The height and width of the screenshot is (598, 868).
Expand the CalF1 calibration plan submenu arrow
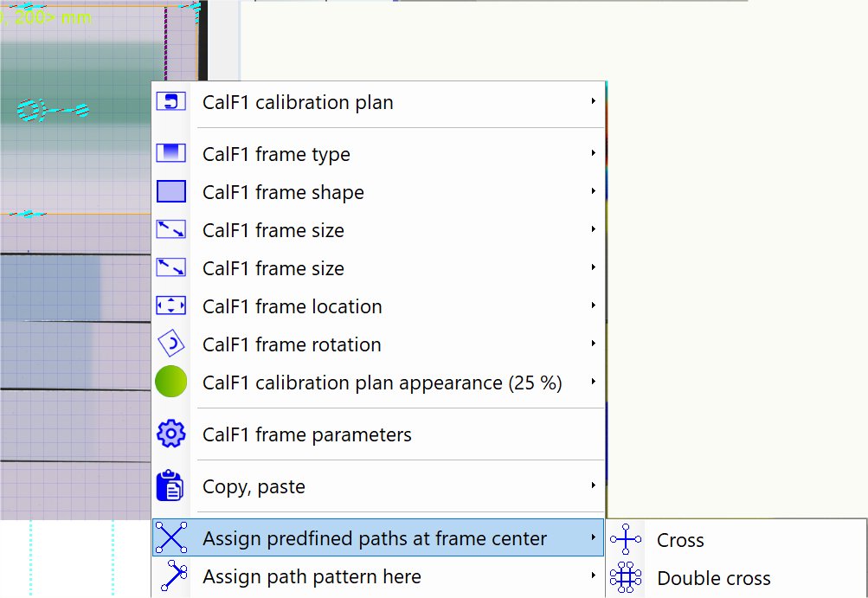tap(594, 102)
